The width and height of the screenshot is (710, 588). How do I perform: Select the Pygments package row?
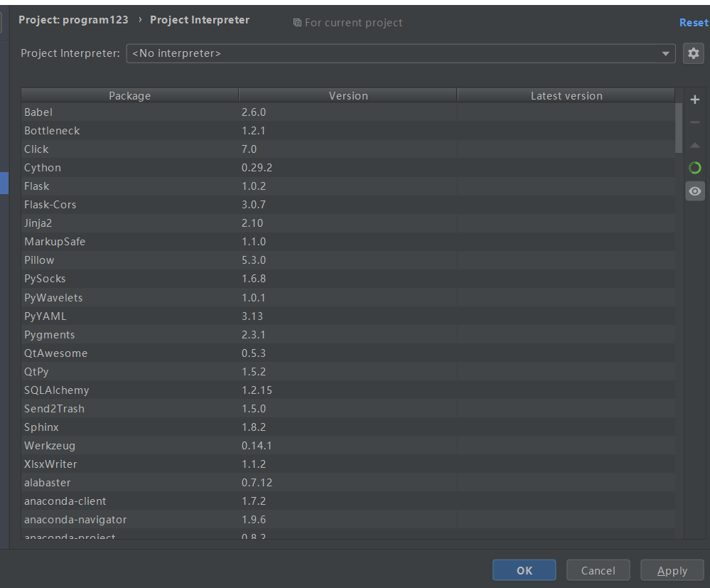tap(348, 335)
